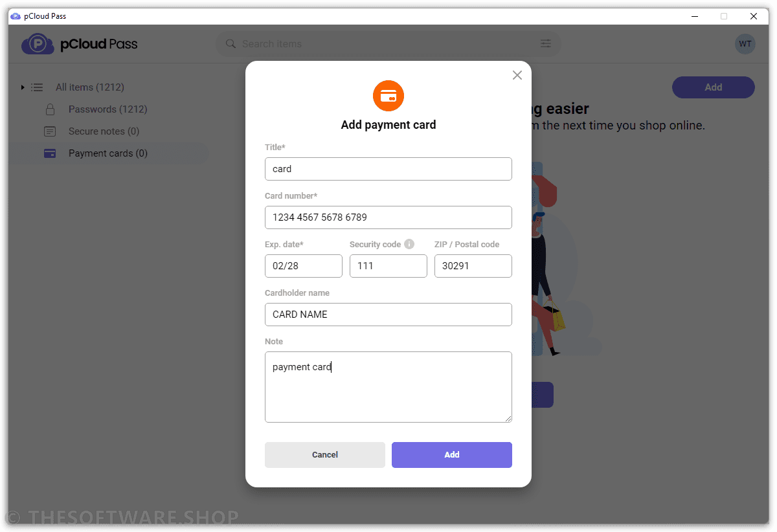Select All items (1212) in sidebar
This screenshot has height=532, width=777.
pos(90,87)
